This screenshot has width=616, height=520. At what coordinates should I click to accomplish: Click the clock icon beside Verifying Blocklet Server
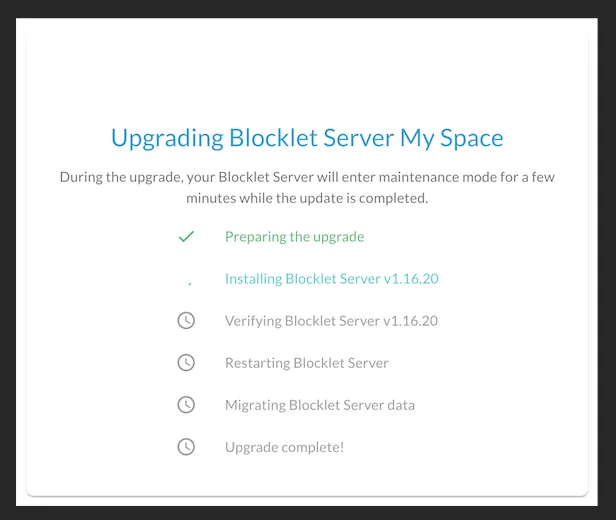point(186,321)
